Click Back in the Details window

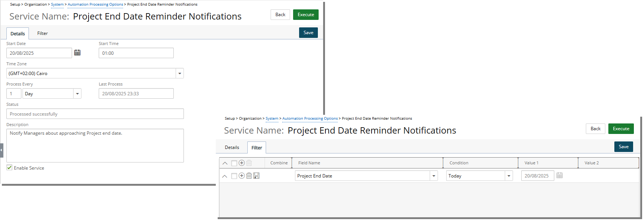(280, 15)
